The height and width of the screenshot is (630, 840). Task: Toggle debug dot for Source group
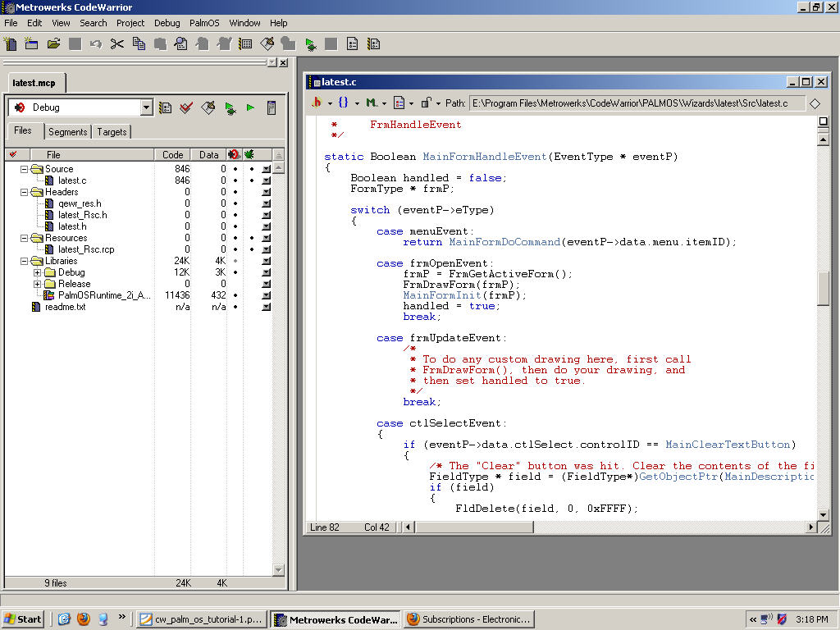[x=251, y=169]
